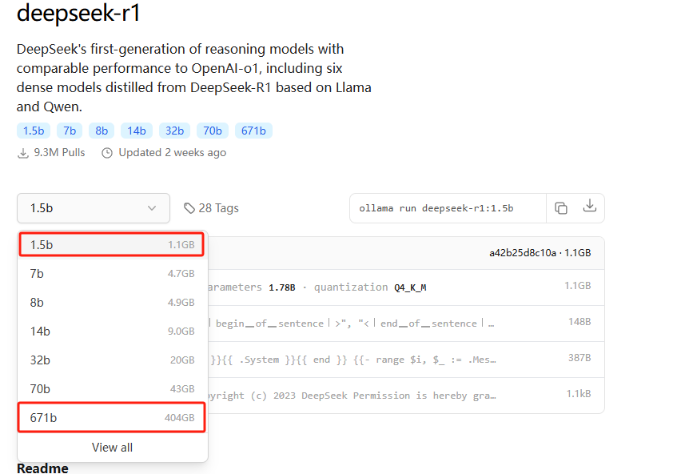This screenshot has width=676, height=475.
Task: Click the dropdown chevron arrow
Action: [x=152, y=208]
